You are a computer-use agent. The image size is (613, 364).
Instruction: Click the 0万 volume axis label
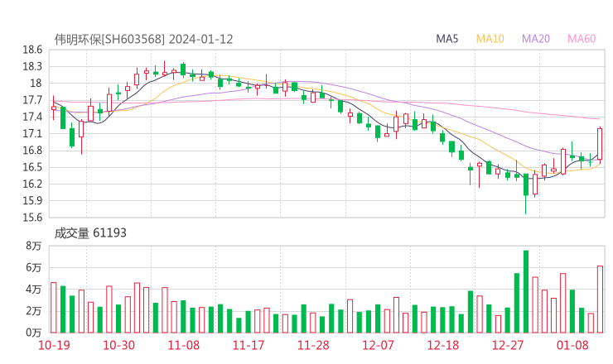(34, 333)
